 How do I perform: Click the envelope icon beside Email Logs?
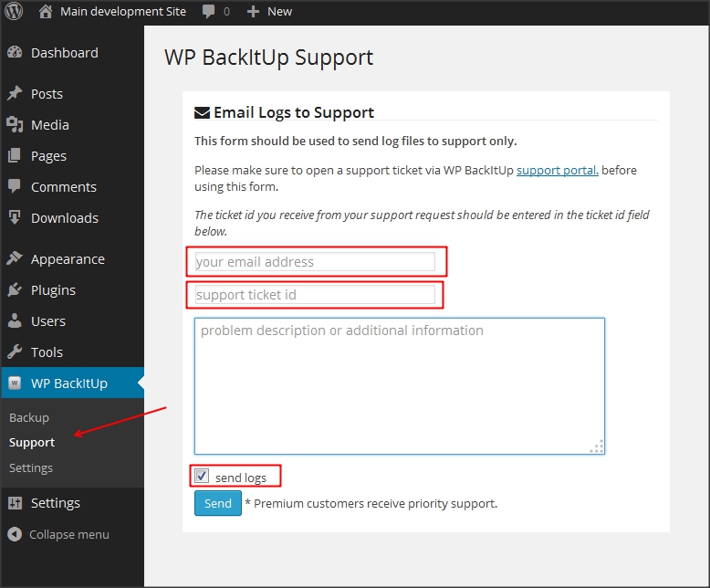[202, 113]
